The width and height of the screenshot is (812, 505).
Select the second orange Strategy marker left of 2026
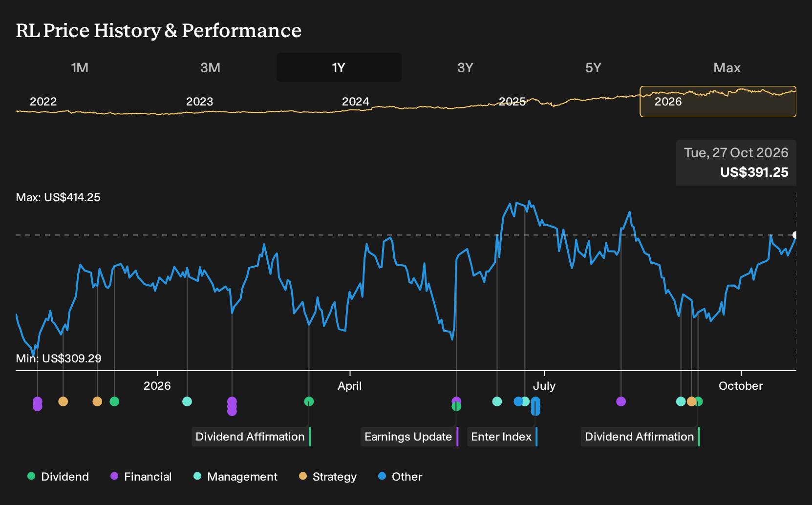pos(97,401)
